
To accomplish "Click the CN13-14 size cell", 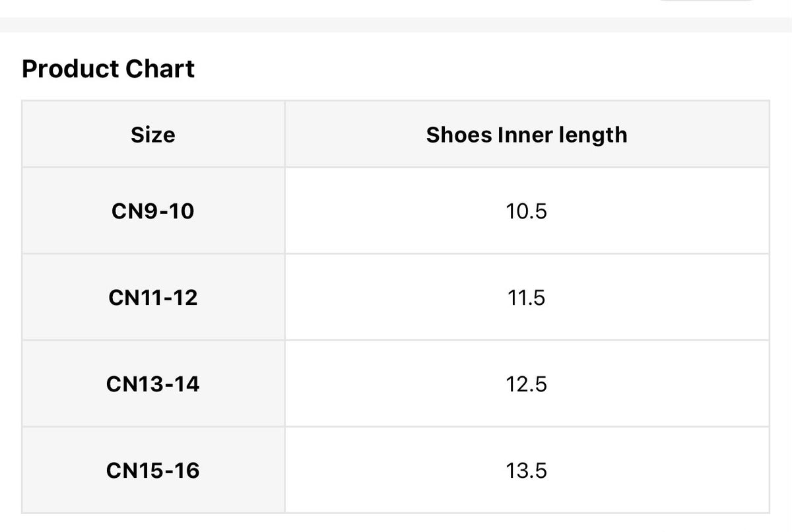I will point(153,384).
